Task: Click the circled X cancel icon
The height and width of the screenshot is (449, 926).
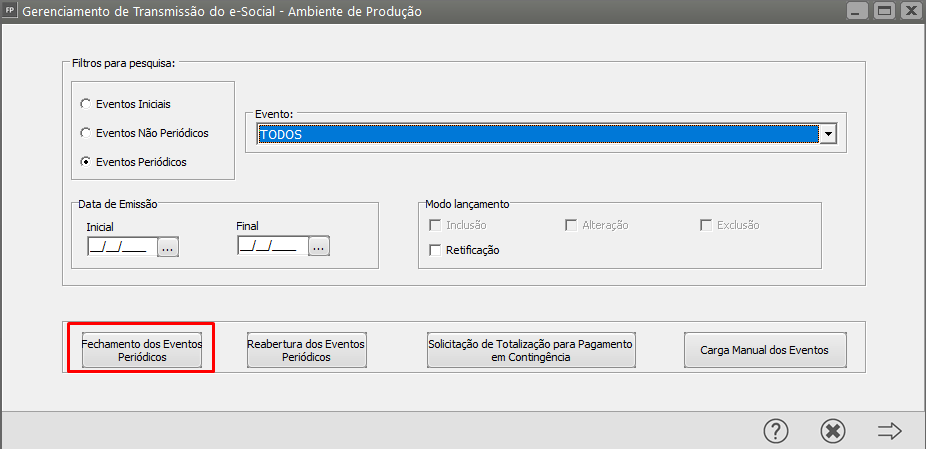Action: pos(833,431)
